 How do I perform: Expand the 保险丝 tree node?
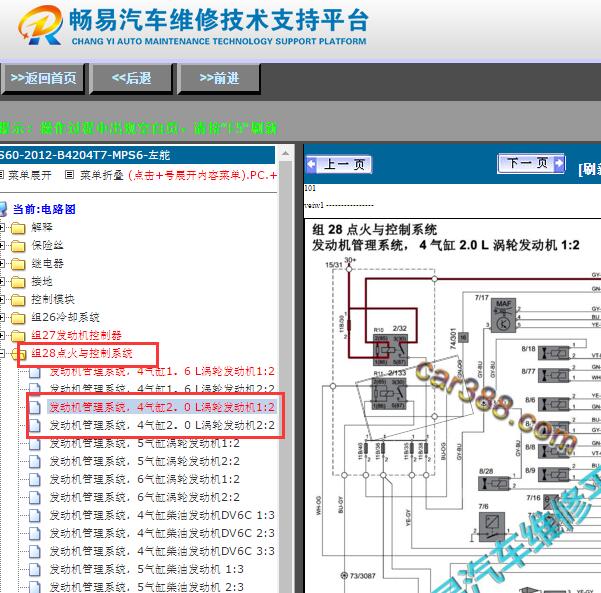(2, 246)
